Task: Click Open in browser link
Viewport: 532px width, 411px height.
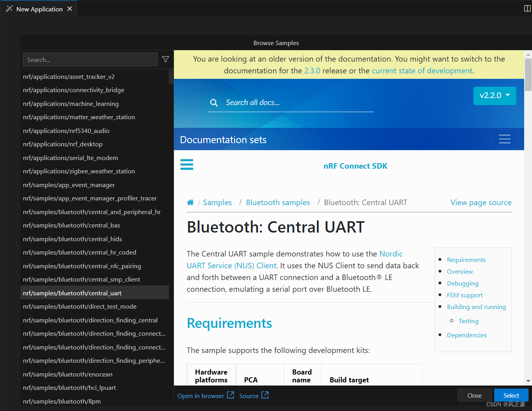Action: [201, 396]
